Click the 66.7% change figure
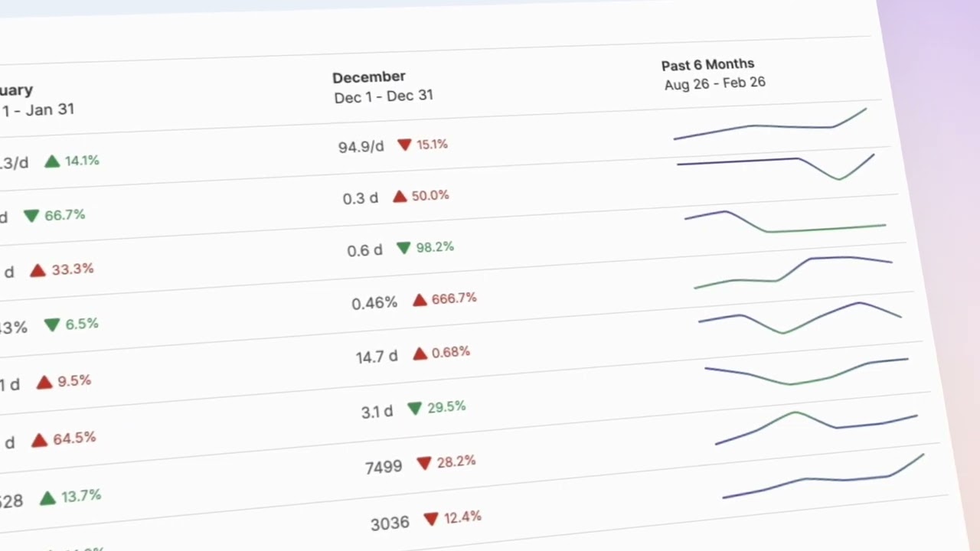This screenshot has width=980, height=551. 64,215
